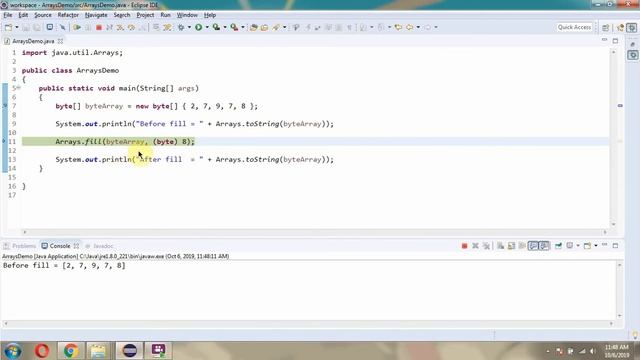Click the Open Perspective icon
The width and height of the screenshot is (640, 360).
[606, 27]
